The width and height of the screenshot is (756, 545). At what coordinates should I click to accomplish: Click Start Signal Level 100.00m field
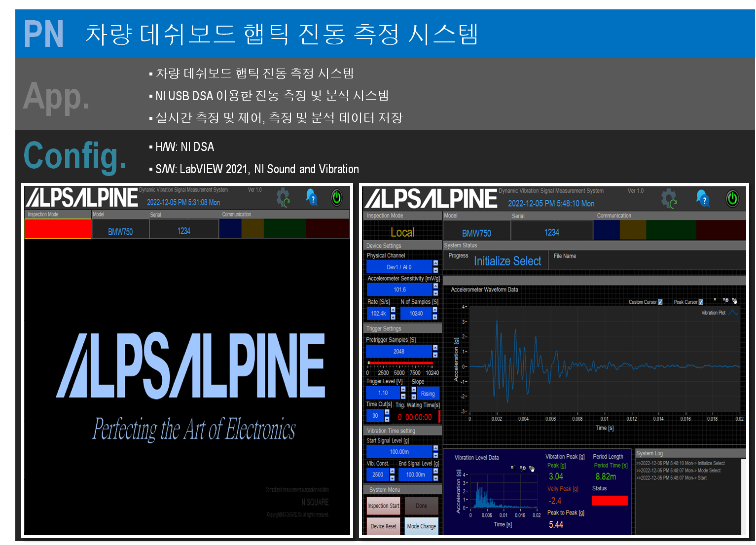click(x=399, y=452)
